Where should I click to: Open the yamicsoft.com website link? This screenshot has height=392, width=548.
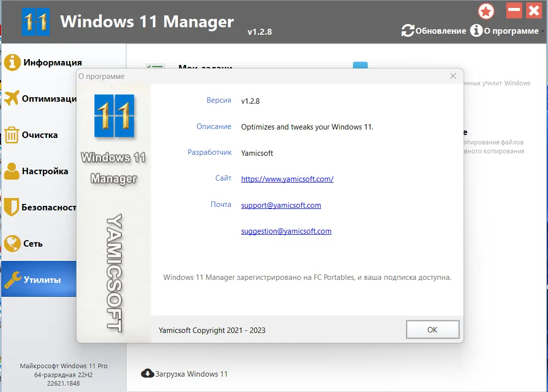(x=287, y=179)
